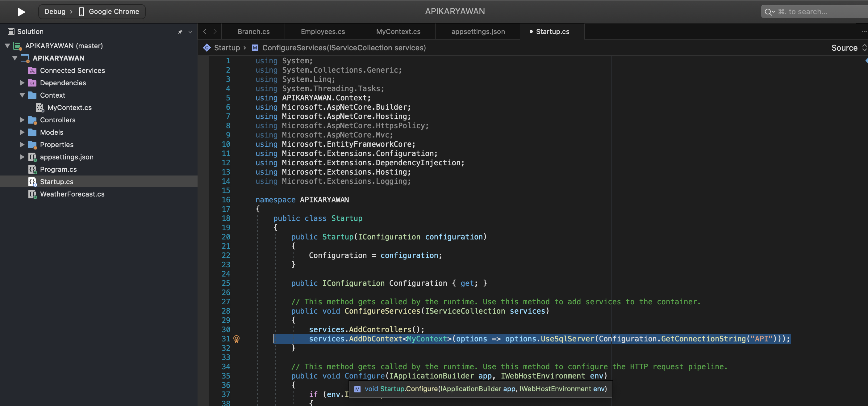This screenshot has height=406, width=868.
Task: Click the ConfigureServices method icon in breadcrumb
Action: 255,48
